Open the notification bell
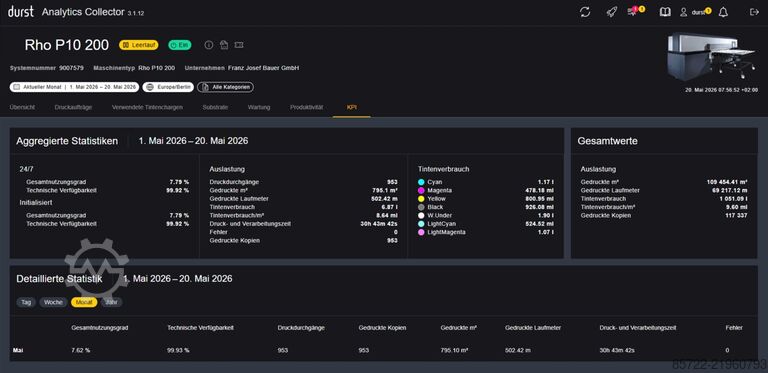Image resolution: width=768 pixels, height=373 pixels. [723, 13]
